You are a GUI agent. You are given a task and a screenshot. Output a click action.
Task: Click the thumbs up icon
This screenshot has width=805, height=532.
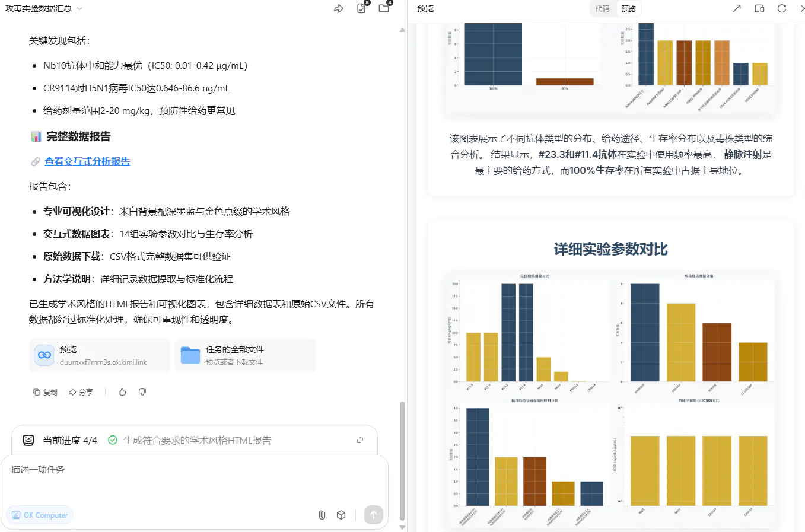pyautogui.click(x=122, y=392)
